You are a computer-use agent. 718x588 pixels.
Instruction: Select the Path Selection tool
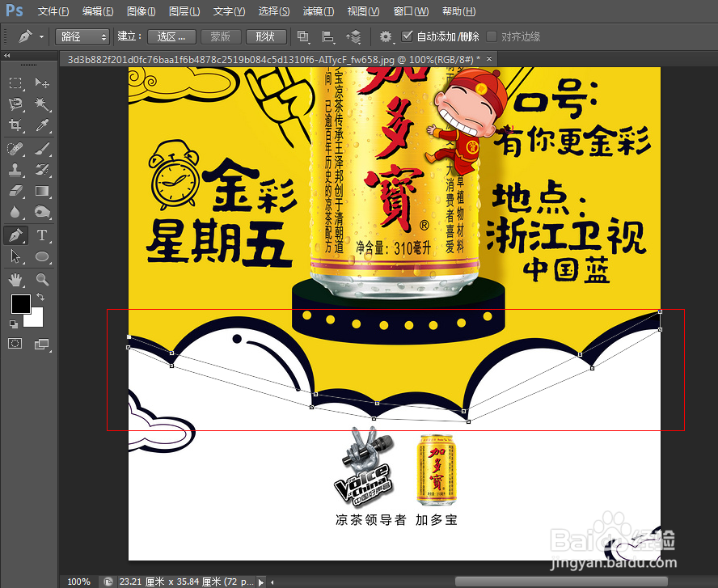[15, 256]
